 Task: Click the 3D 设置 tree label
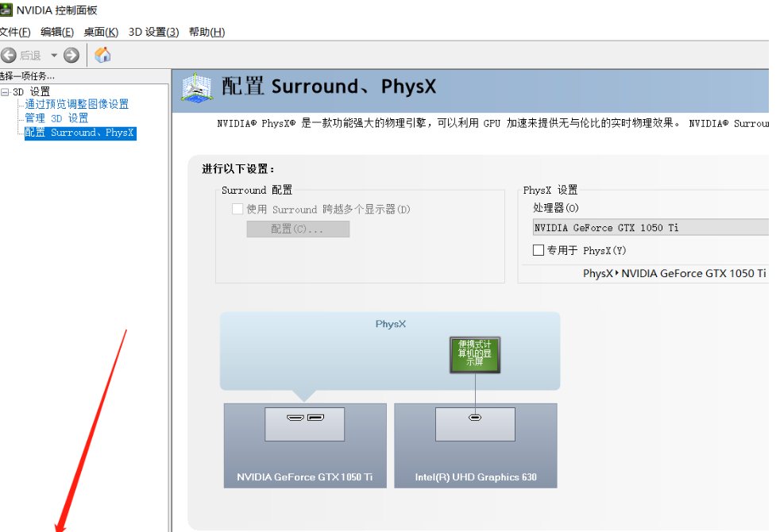pos(31,91)
